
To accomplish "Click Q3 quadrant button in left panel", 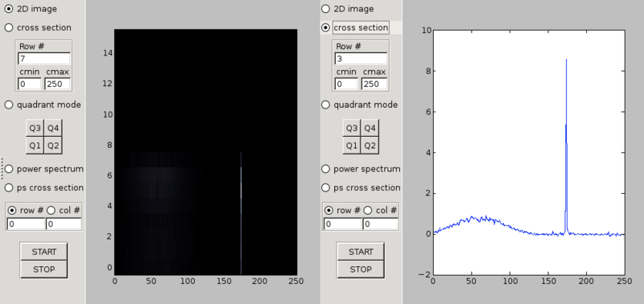I will coord(35,128).
